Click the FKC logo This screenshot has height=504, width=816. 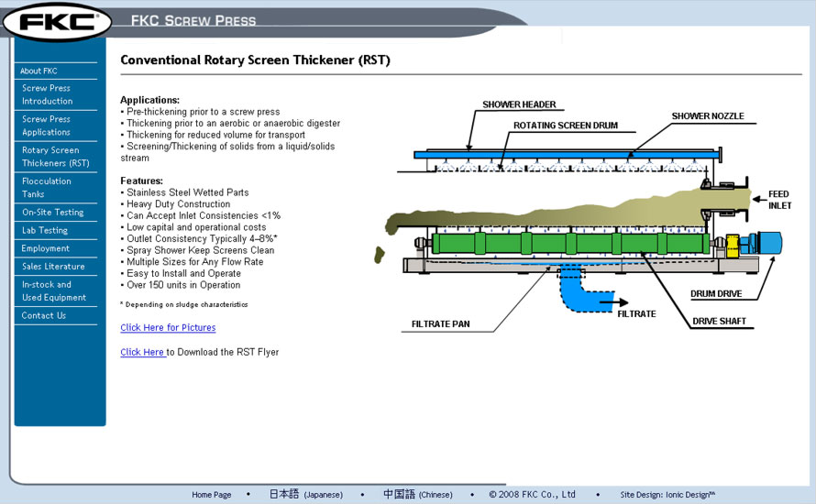pyautogui.click(x=57, y=22)
